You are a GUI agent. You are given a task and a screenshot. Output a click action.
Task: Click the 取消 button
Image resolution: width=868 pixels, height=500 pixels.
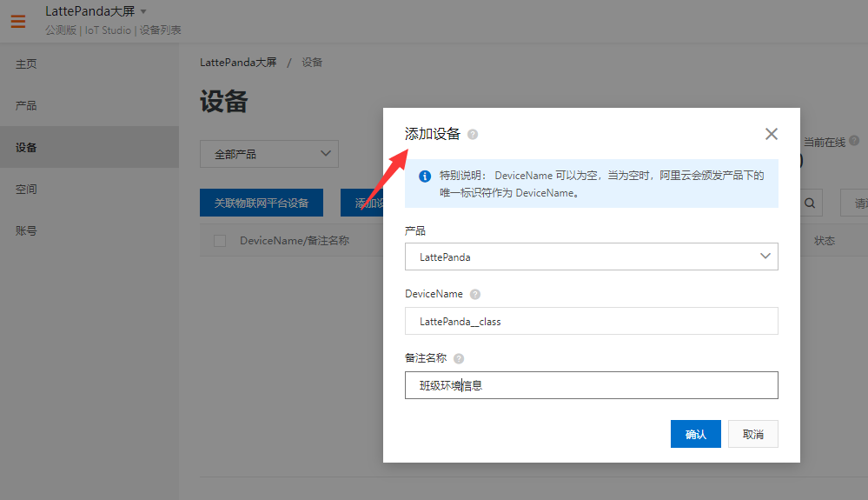click(752, 434)
